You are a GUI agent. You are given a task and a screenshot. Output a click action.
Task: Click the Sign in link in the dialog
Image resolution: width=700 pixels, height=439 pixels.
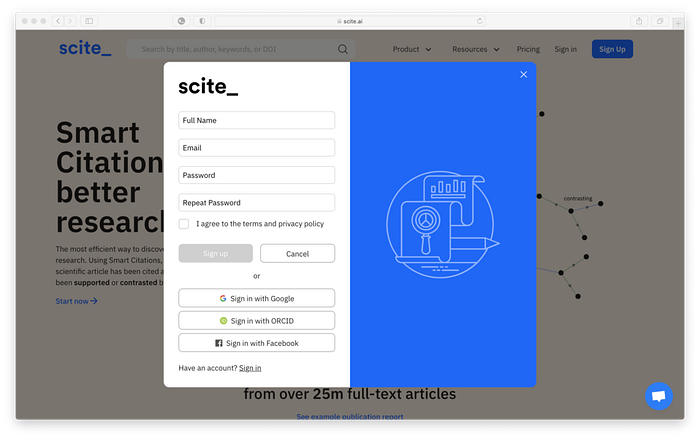click(250, 368)
